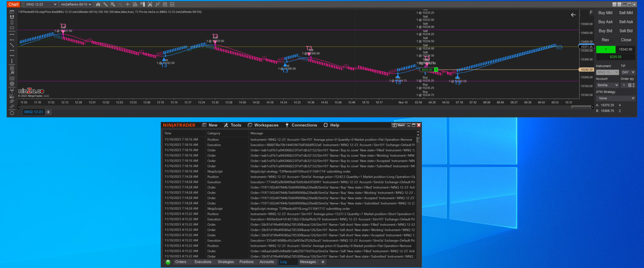Click the back arrow on chart

573,15
